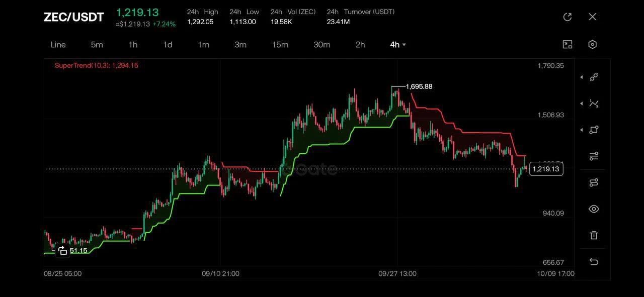Select the trend line drawing tool

click(x=594, y=77)
